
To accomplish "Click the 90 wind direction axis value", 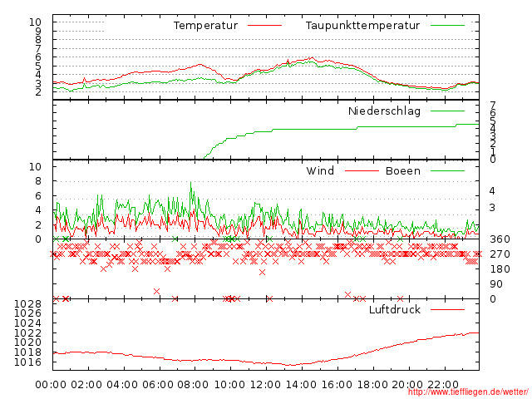I will pos(496,284).
